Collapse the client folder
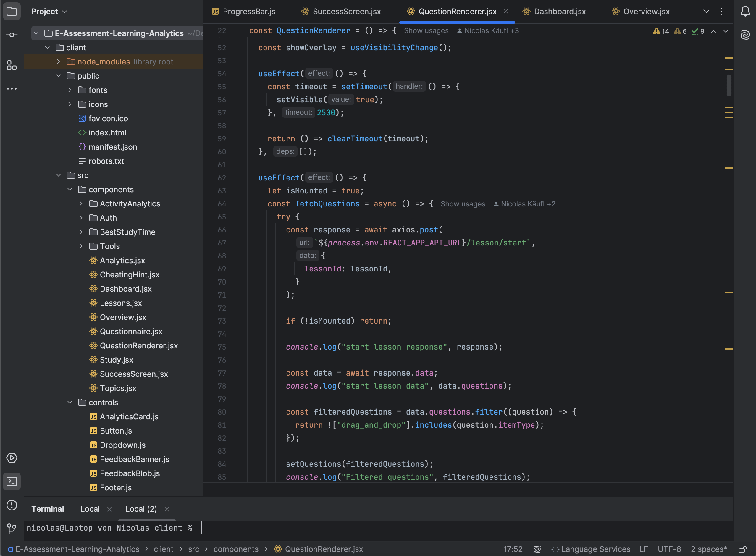This screenshot has height=556, width=756. (x=47, y=47)
